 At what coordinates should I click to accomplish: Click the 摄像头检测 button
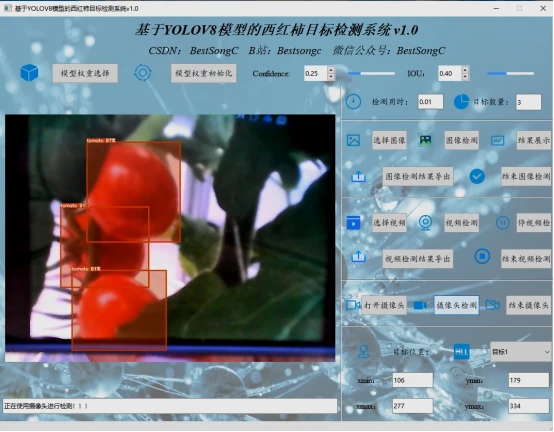[x=456, y=305]
